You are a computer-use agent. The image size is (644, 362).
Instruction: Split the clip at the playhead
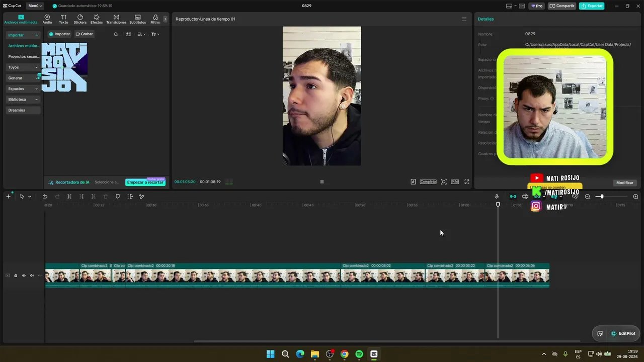click(x=69, y=197)
